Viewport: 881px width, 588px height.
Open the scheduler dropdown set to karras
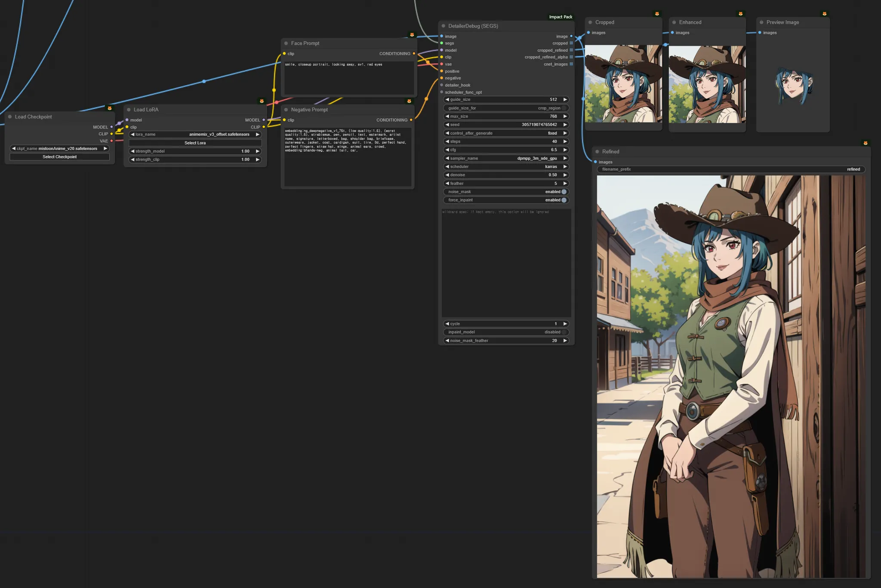coord(506,167)
